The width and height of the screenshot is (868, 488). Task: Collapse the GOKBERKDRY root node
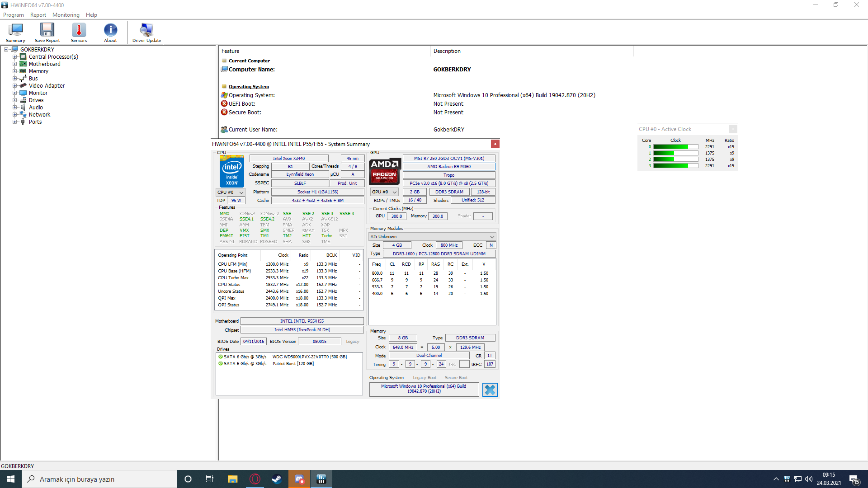click(x=6, y=50)
